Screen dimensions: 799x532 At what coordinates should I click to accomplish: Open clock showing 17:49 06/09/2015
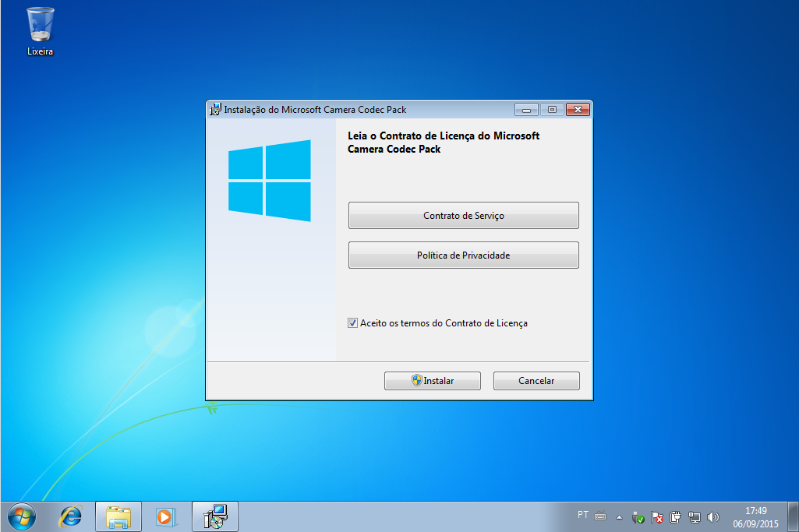point(755,517)
